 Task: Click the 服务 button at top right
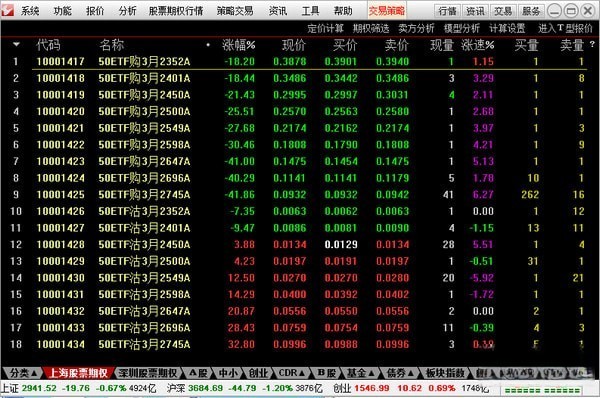coord(531,11)
